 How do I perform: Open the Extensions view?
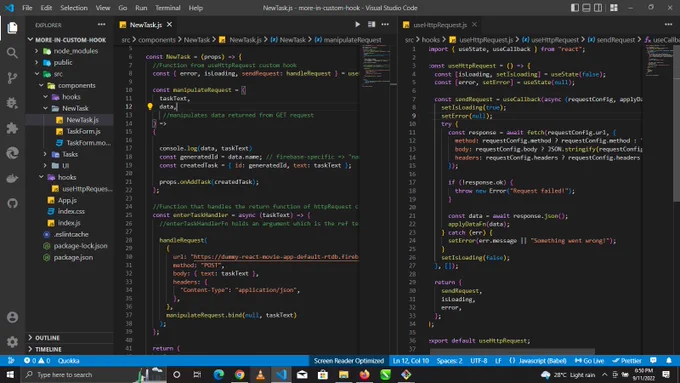pyautogui.click(x=12, y=128)
